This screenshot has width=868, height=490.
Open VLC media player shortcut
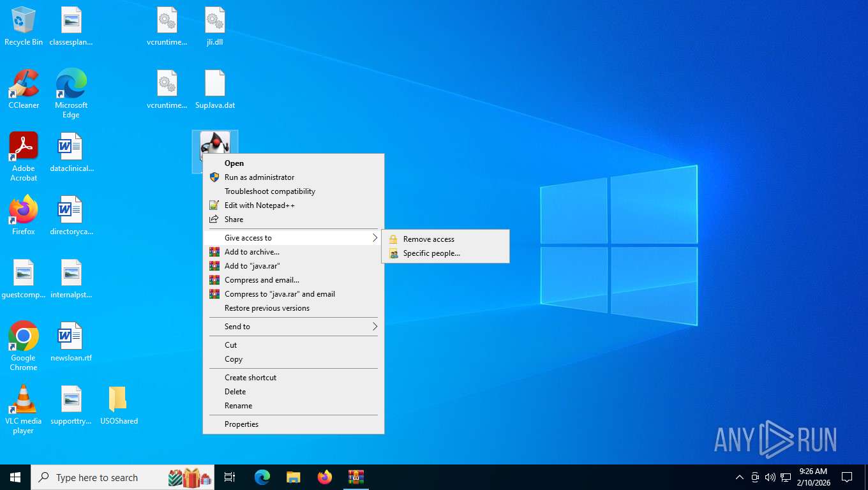pos(24,410)
